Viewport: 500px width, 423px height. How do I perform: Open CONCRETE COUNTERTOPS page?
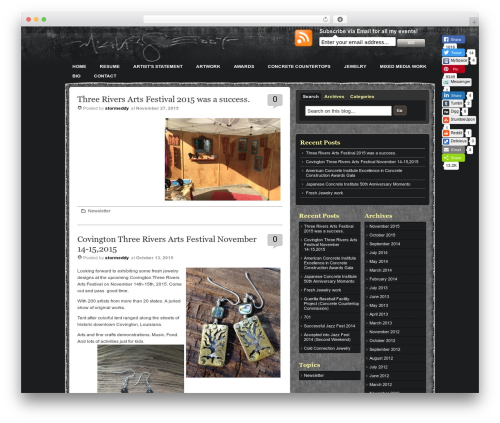pyautogui.click(x=299, y=67)
